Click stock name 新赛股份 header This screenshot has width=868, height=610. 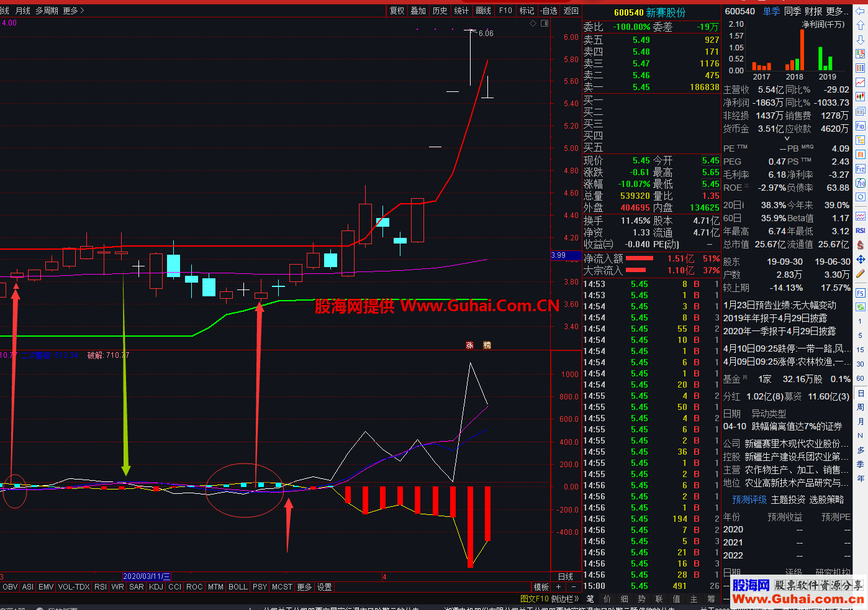[x=666, y=12]
